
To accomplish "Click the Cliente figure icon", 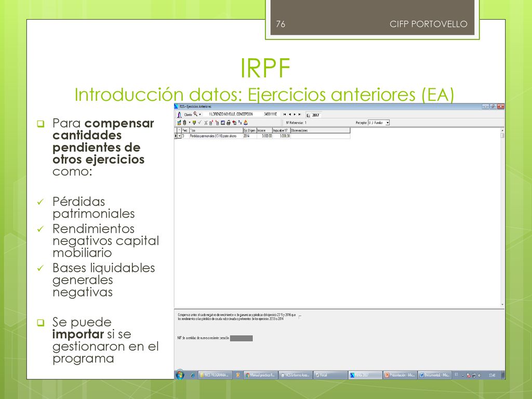I will (x=179, y=115).
